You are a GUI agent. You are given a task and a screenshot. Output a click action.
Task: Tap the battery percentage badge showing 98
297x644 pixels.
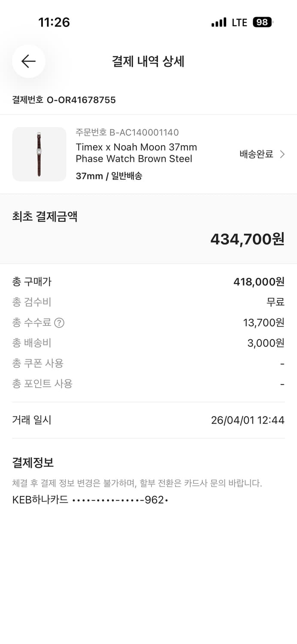pos(262,22)
